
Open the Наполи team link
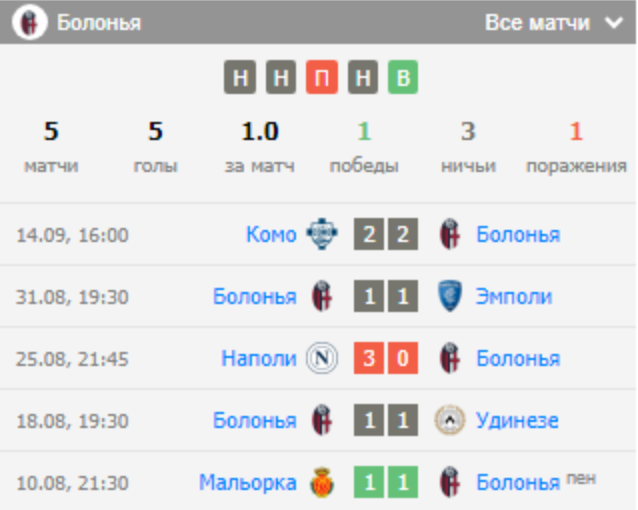tap(259, 358)
